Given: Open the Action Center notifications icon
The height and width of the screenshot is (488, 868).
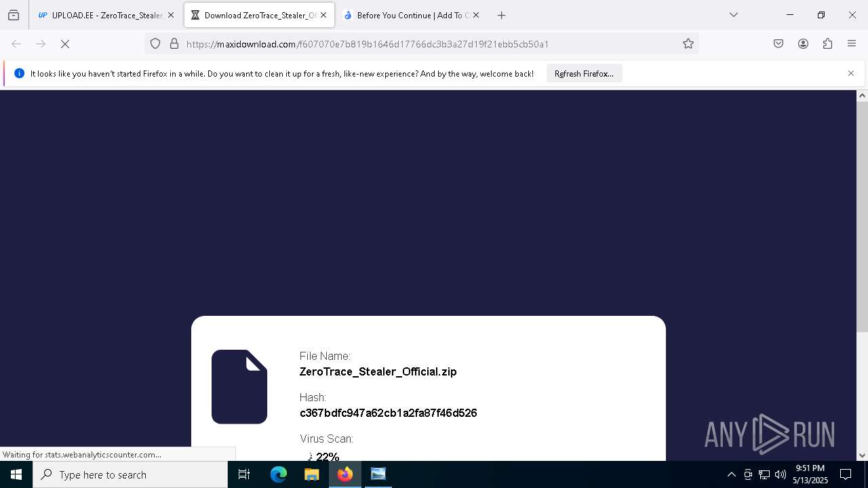Looking at the screenshot, I should pyautogui.click(x=846, y=474).
